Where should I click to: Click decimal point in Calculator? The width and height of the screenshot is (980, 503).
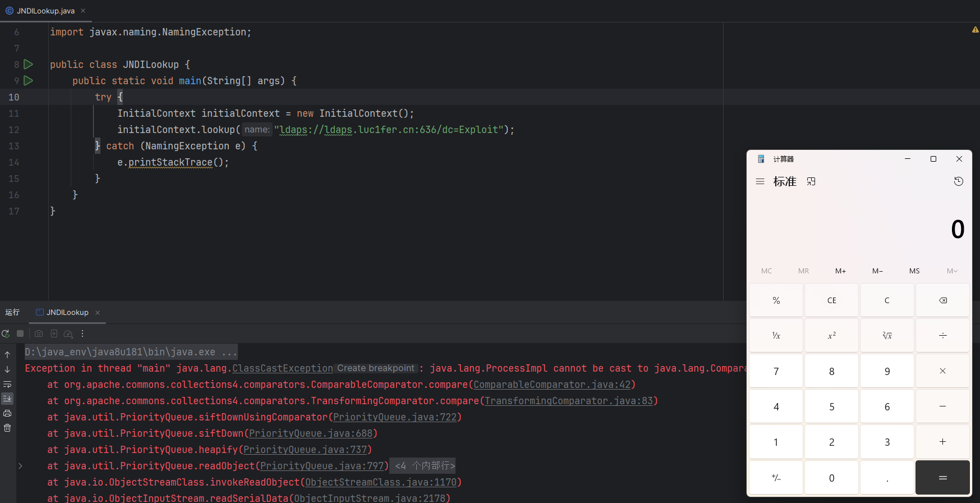point(887,478)
